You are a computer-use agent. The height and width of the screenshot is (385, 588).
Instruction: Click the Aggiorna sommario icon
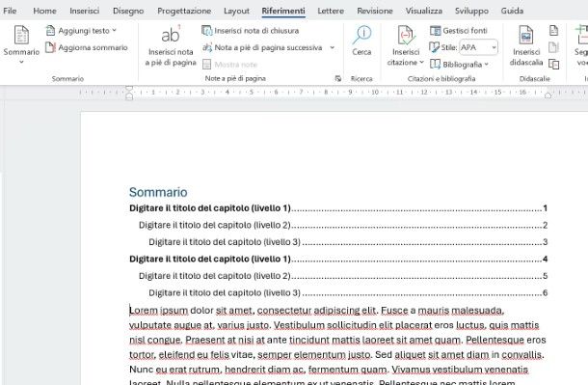click(x=50, y=47)
